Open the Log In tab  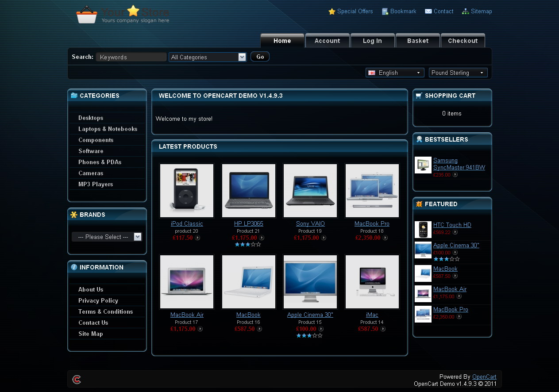pyautogui.click(x=372, y=41)
